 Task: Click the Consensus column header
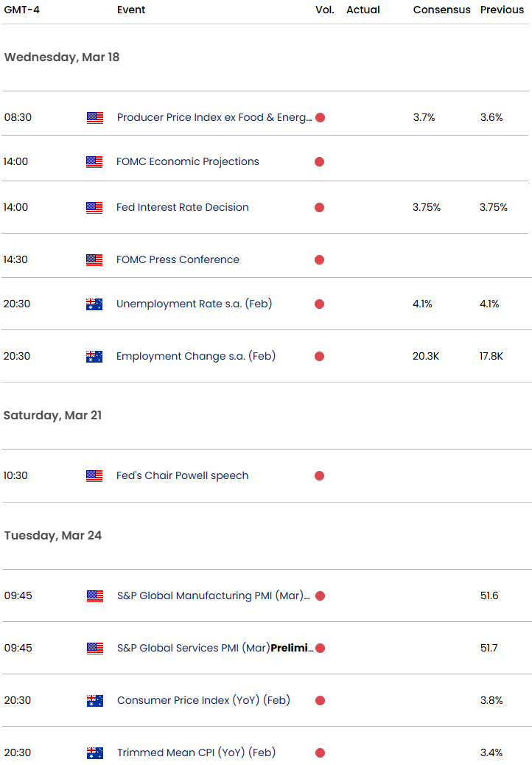(x=442, y=10)
